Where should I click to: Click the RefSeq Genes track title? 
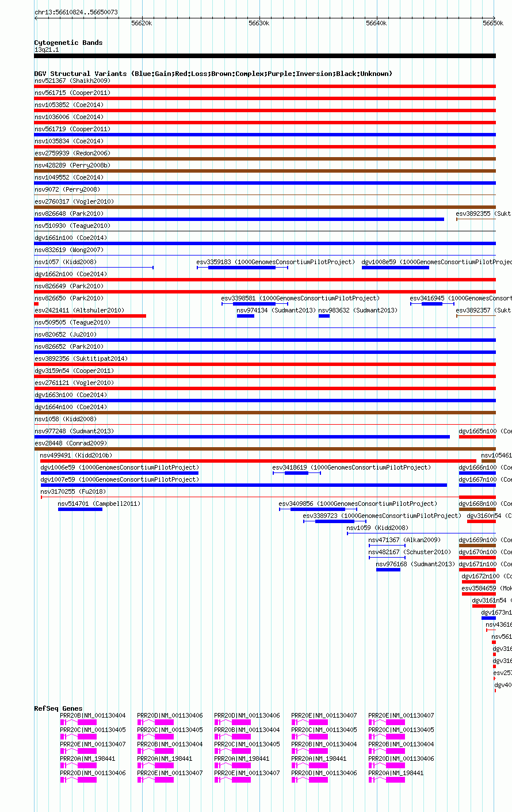(58, 708)
